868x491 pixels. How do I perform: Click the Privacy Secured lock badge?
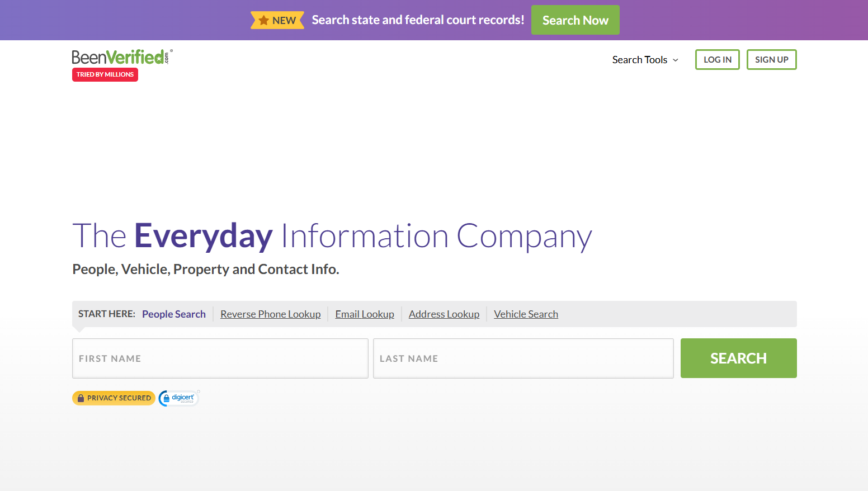pos(114,398)
